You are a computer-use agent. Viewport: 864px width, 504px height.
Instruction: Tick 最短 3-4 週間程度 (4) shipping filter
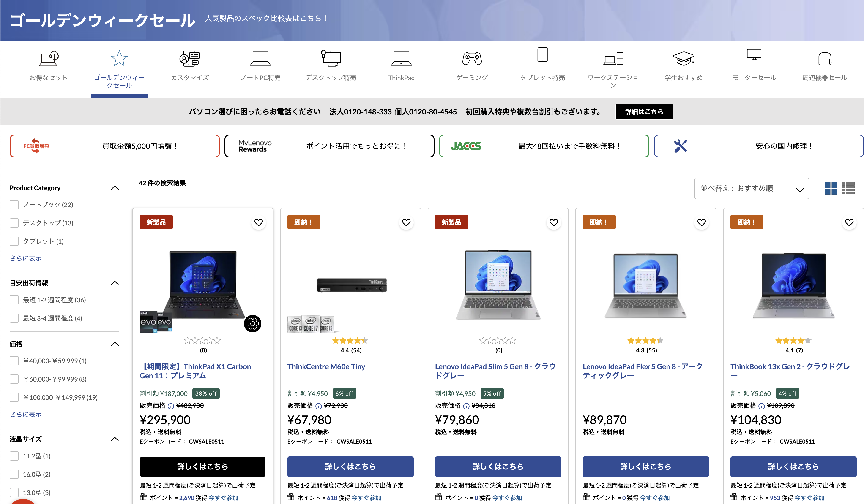14,318
